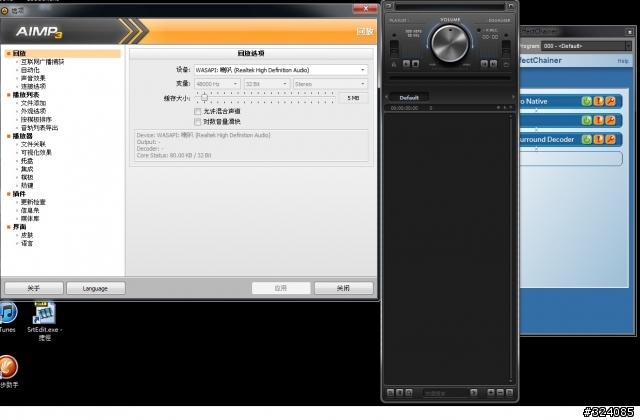Switch to the Default playlist tab
640x420 pixels.
(x=409, y=98)
